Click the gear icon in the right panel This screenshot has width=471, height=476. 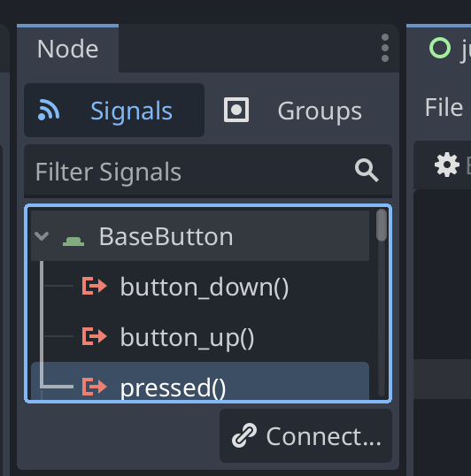(x=447, y=165)
